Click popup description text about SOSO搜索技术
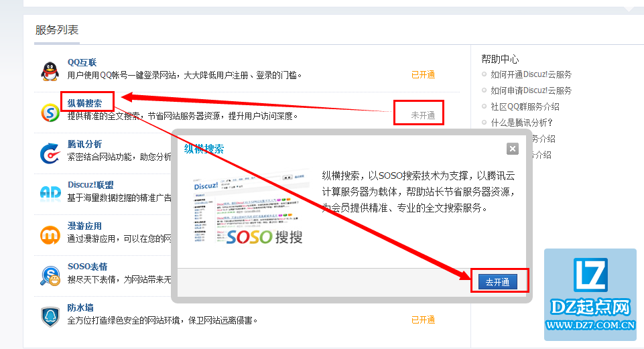This screenshot has width=644, height=349. click(418, 192)
